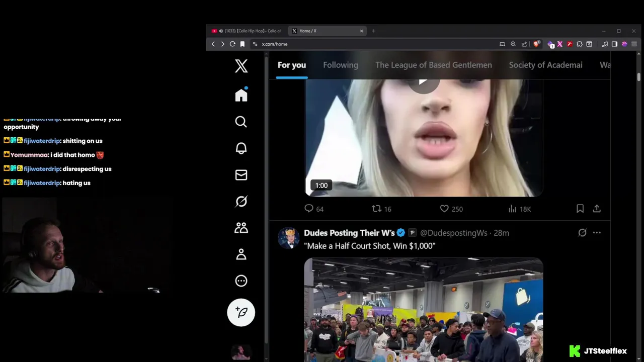The image size is (644, 362).
Task: View analytics showing 18K views
Action: [519, 209]
